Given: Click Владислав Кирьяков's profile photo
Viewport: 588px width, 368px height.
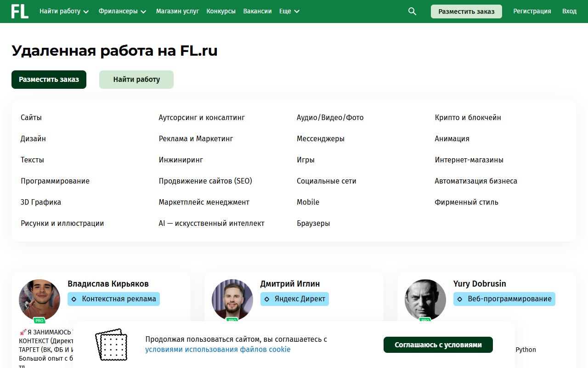Looking at the screenshot, I should pos(40,300).
